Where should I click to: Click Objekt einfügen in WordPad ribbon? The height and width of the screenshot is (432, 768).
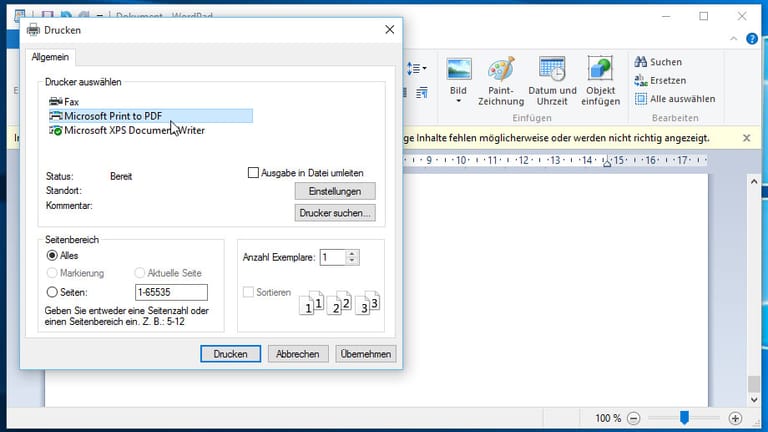click(600, 81)
